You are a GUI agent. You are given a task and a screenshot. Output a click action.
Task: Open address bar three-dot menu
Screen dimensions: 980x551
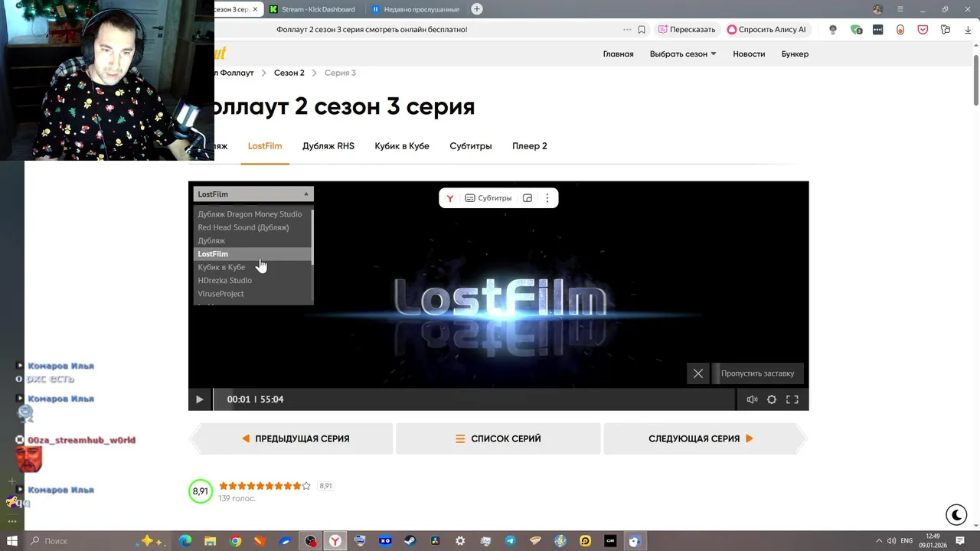(x=627, y=30)
